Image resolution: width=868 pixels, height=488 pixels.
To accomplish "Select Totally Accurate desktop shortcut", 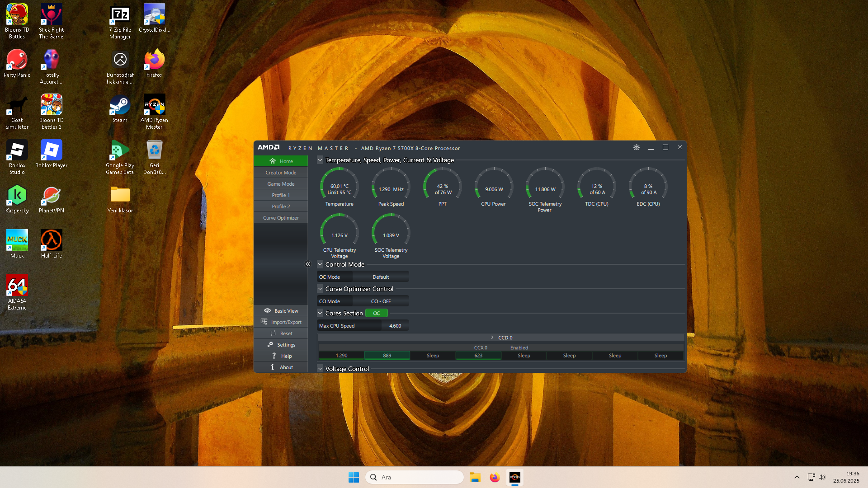I will pyautogui.click(x=51, y=66).
